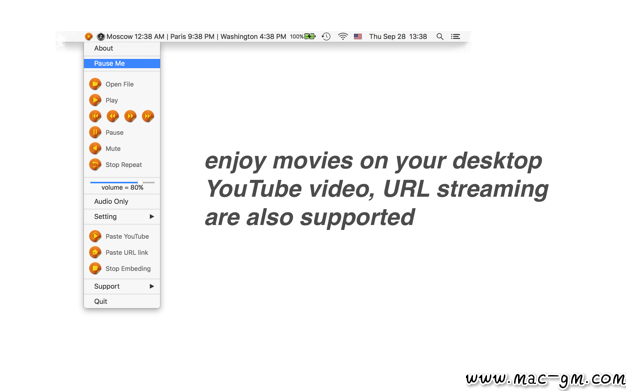Click the orange Play icon
The width and height of the screenshot is (626, 391).
tap(95, 100)
